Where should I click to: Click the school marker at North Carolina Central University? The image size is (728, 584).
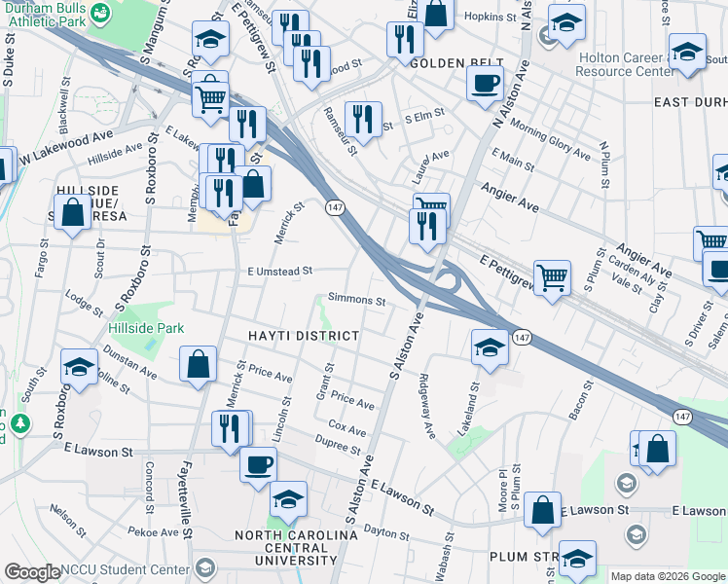tap(288, 503)
